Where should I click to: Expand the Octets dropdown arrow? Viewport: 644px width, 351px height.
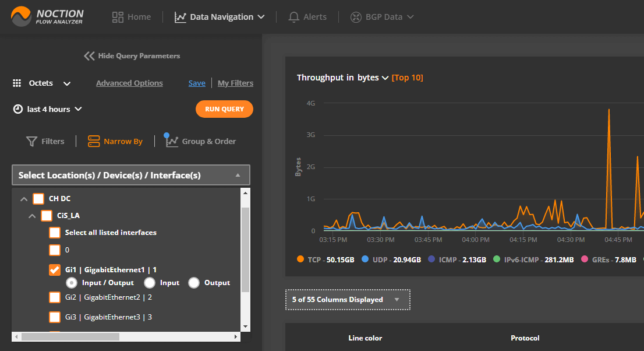(67, 83)
